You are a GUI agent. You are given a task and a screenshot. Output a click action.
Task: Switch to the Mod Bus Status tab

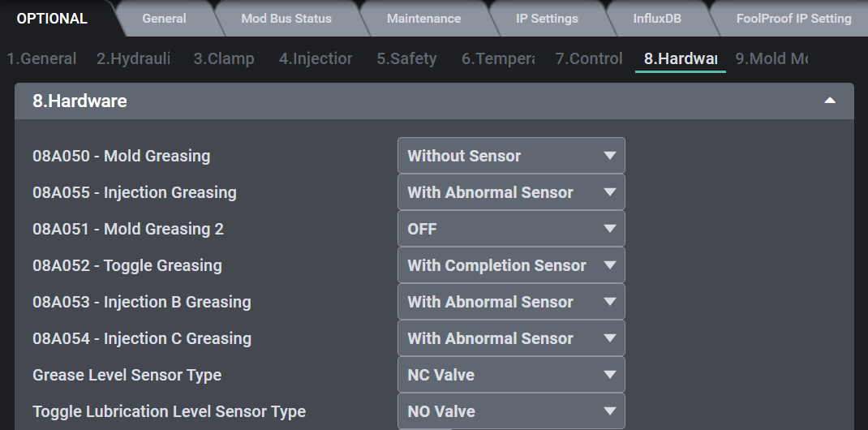coord(286,18)
